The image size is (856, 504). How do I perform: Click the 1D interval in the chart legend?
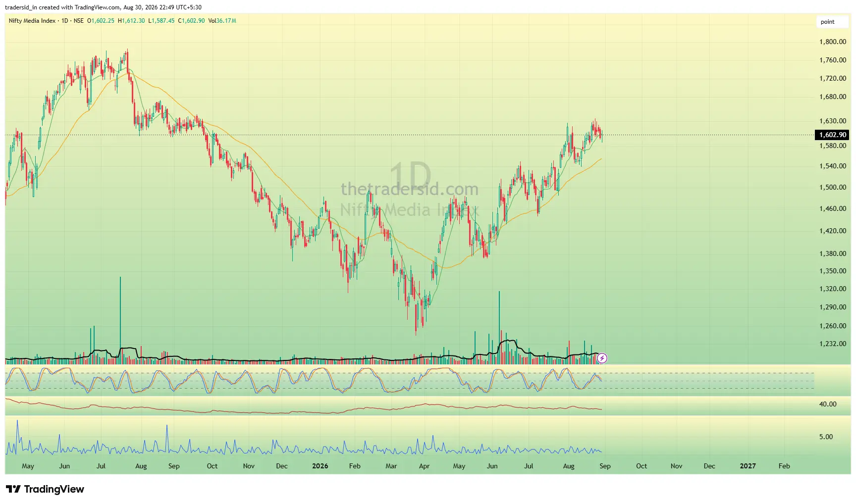point(64,21)
